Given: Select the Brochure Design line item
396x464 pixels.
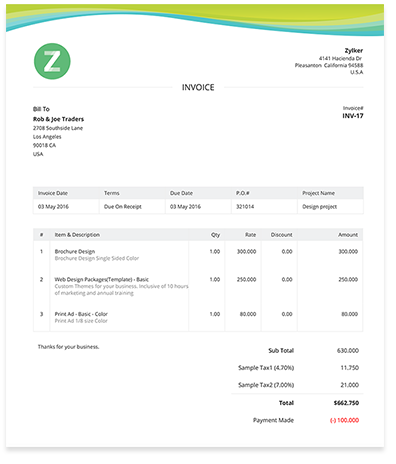Looking at the screenshot, I should 75,251.
